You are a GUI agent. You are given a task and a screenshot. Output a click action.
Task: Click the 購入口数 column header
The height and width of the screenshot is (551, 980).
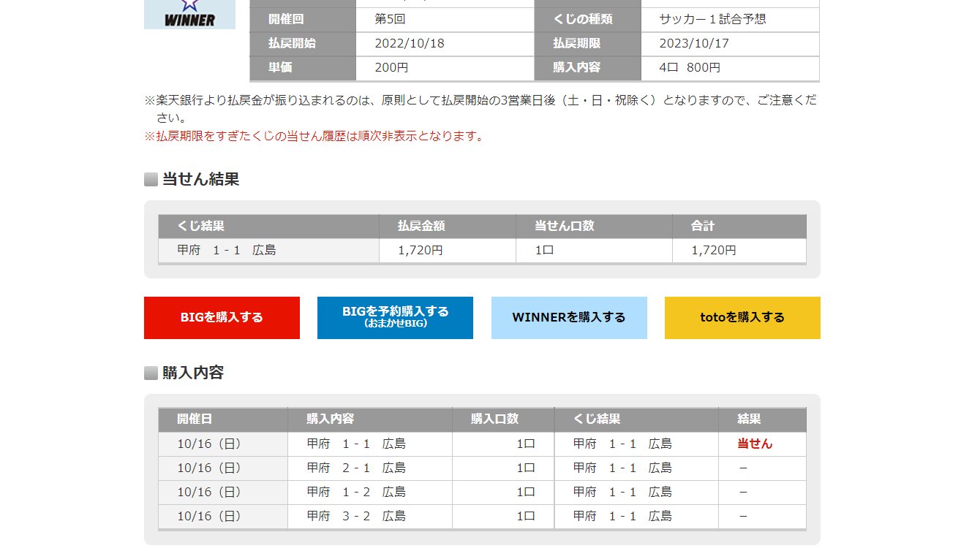tap(503, 419)
